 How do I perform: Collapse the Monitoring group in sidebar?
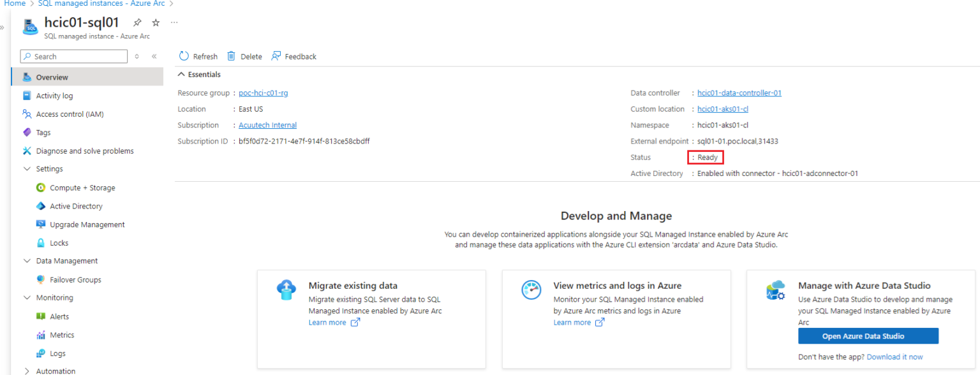pyautogui.click(x=27, y=298)
